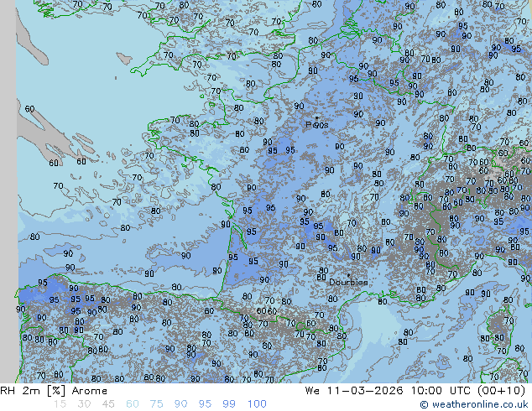Choose the 90 value in bottom legend
Screen dimensions: 532x411
pos(180,404)
